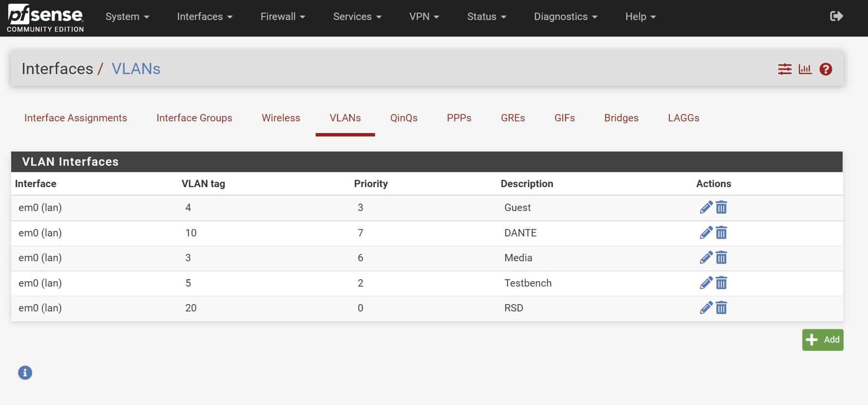Image resolution: width=868 pixels, height=405 pixels.
Task: Click the RSD description cell
Action: [x=514, y=308]
